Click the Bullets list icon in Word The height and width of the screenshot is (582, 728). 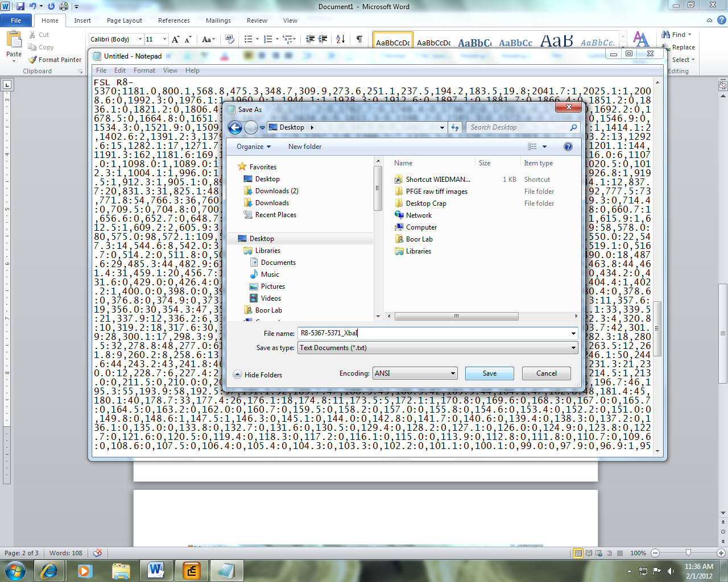pos(248,39)
